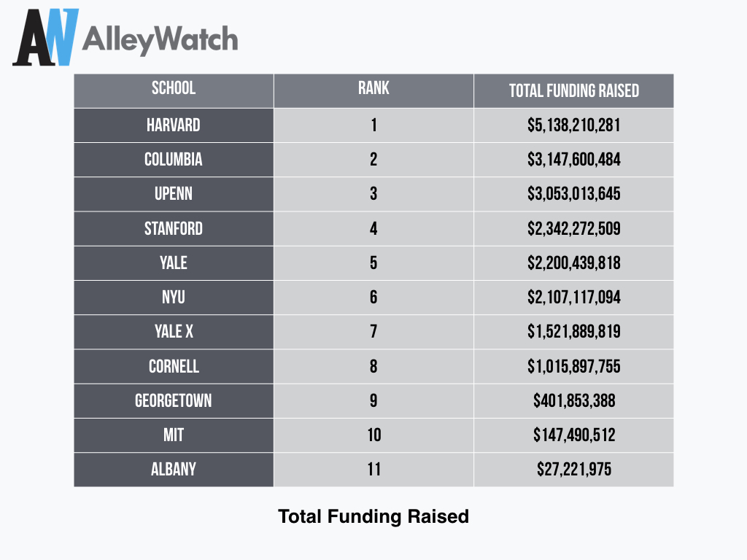Image resolution: width=747 pixels, height=560 pixels.
Task: Click Harvard's funding amount $5,138,210,281
Action: [x=573, y=125]
